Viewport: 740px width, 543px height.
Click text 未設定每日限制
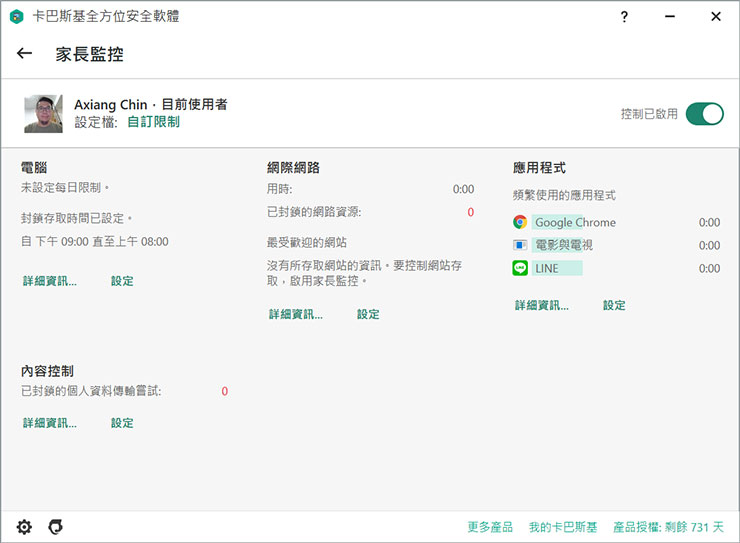(x=65, y=188)
